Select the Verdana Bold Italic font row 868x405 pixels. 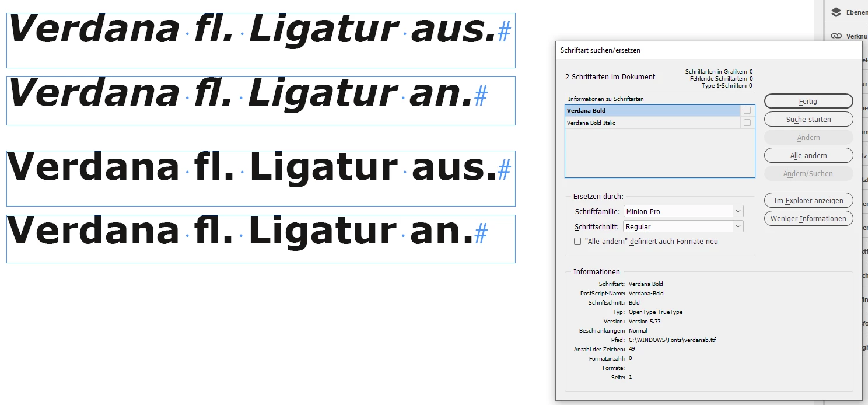(652, 123)
